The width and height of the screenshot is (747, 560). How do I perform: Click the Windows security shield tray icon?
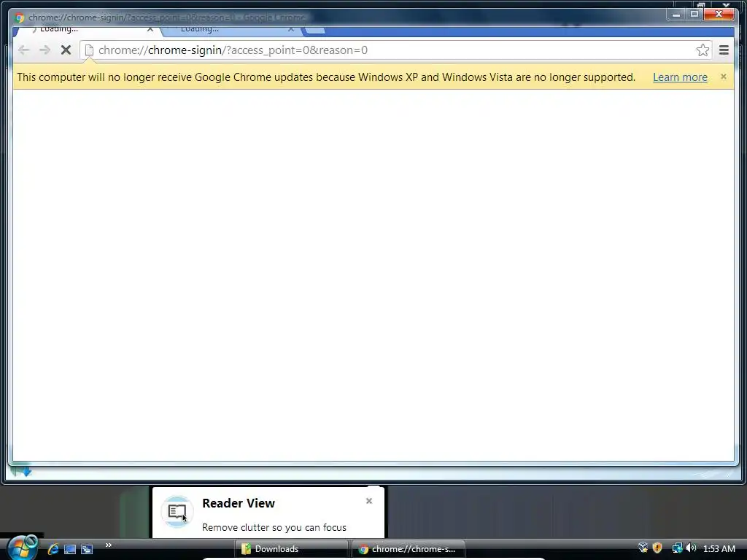tap(657, 548)
